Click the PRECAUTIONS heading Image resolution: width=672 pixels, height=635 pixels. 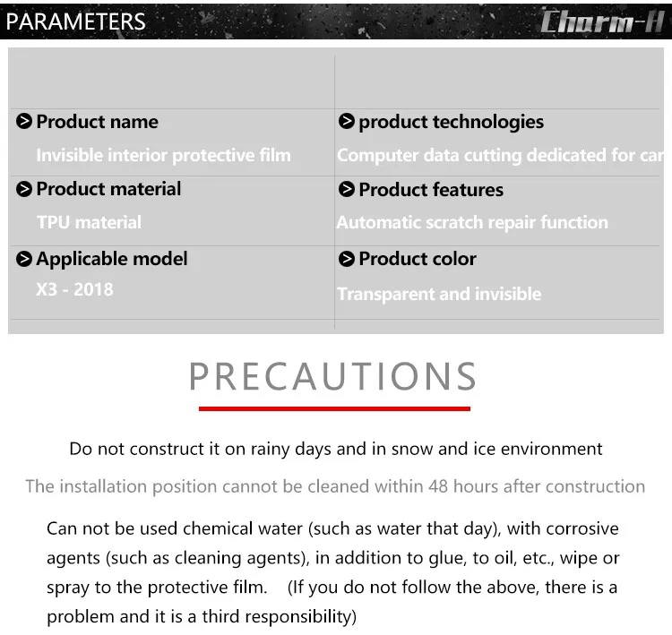[x=333, y=376]
